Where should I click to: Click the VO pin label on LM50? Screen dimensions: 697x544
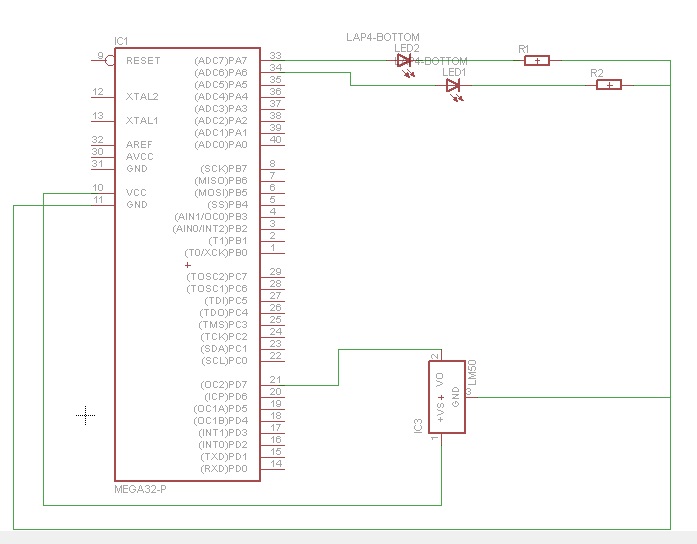[440, 379]
